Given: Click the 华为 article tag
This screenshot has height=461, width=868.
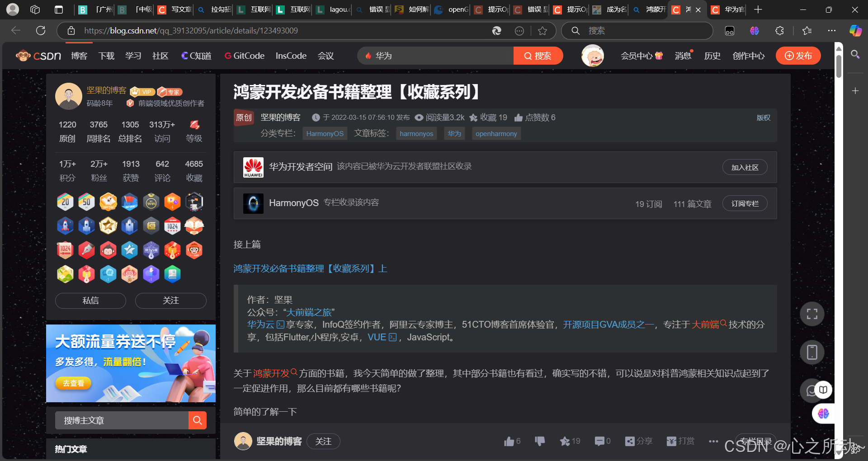Looking at the screenshot, I should (454, 133).
